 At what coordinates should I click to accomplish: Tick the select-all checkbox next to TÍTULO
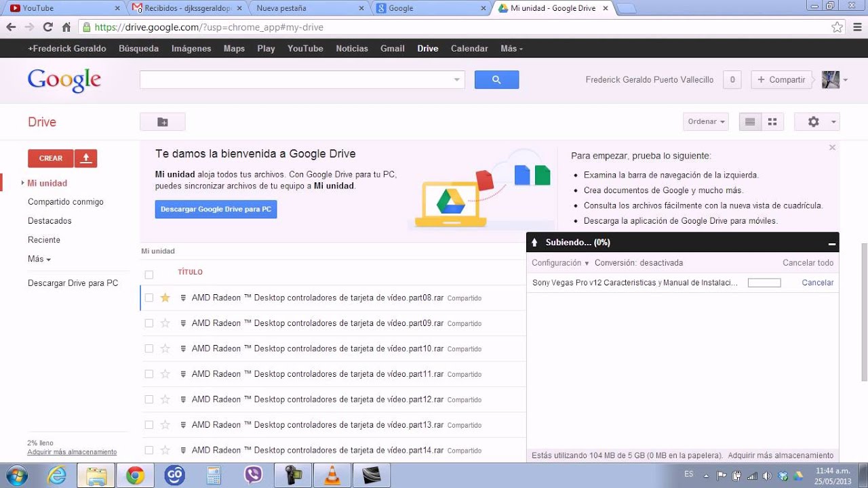pos(149,274)
